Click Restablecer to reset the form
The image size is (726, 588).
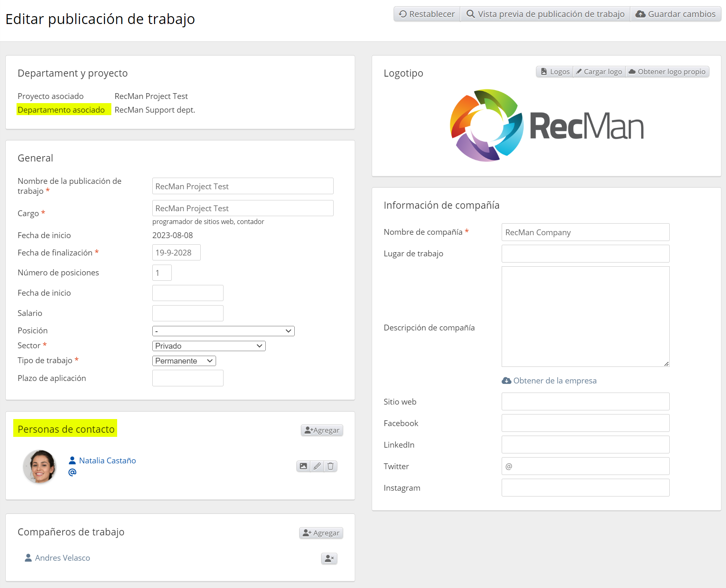(x=427, y=14)
